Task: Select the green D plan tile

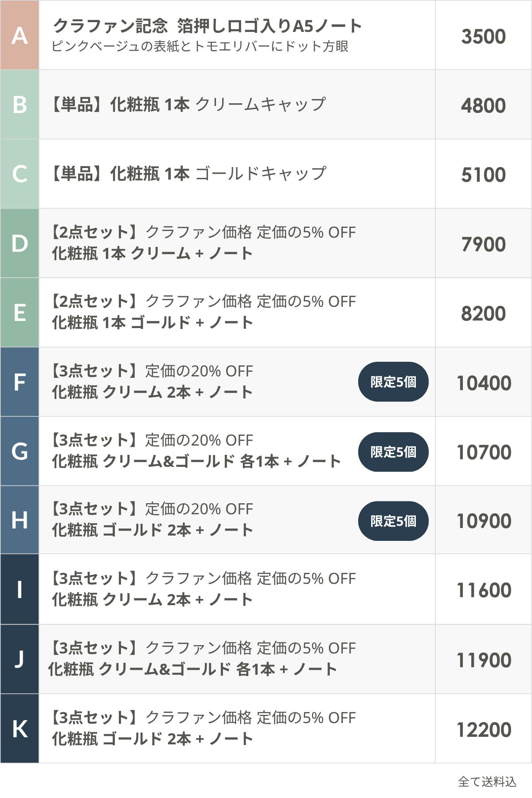Action: point(20,243)
